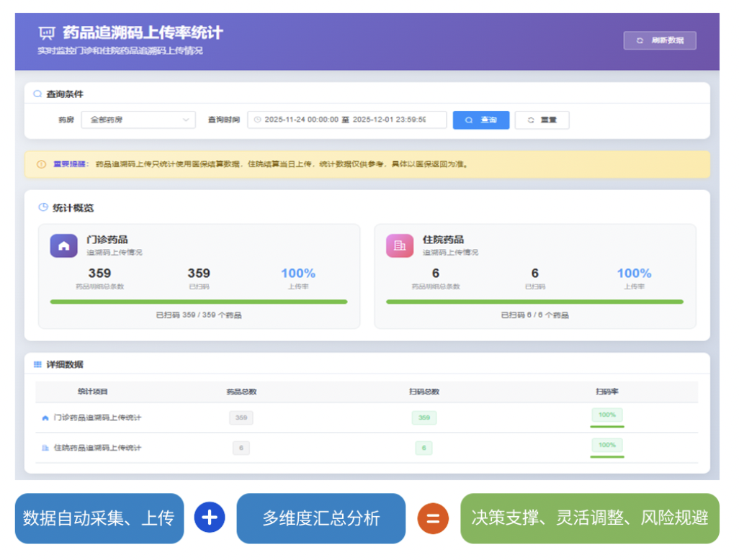
Task: Click the search icon beside 查询条件
Action: [37, 94]
